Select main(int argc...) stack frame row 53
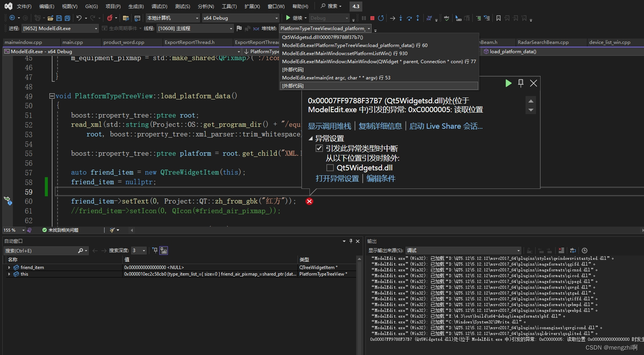The width and height of the screenshot is (644, 355). point(379,78)
